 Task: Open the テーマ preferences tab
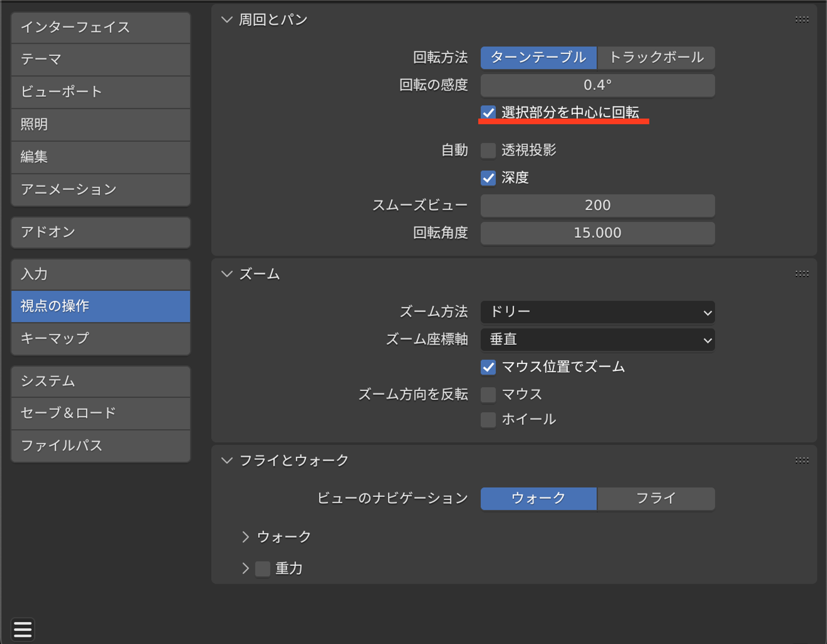click(x=101, y=60)
